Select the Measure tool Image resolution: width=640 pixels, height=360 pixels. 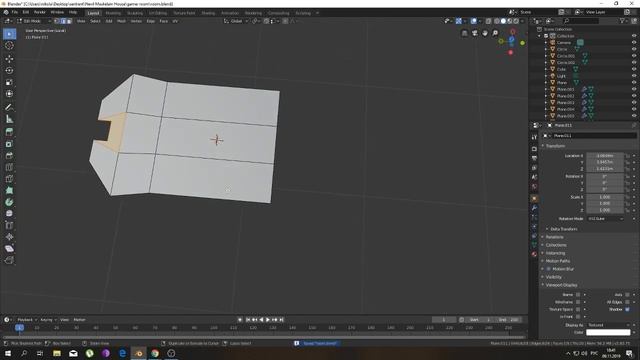point(9,119)
